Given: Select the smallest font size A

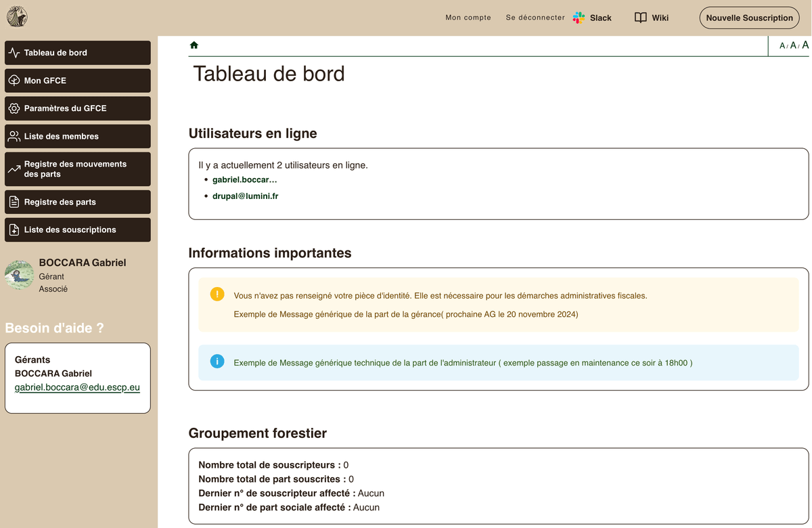Looking at the screenshot, I should coord(782,46).
